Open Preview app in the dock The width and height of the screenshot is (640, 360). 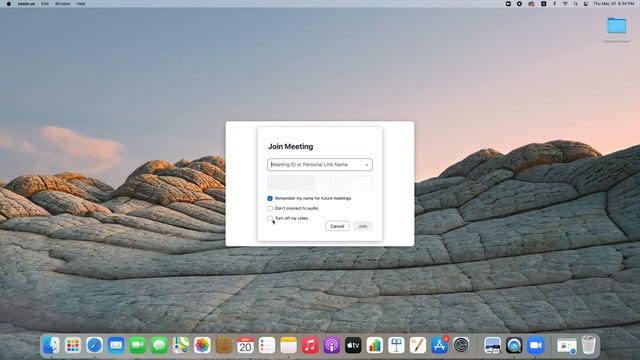[x=493, y=345]
